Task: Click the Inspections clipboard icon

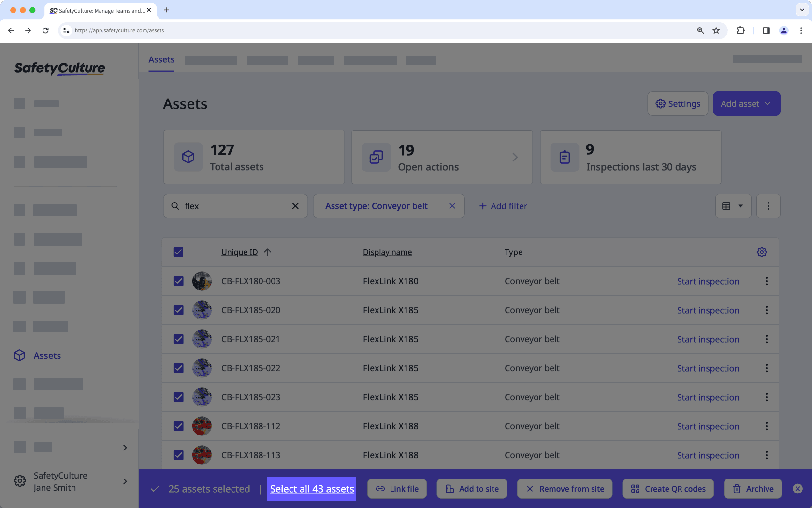Action: (564, 157)
